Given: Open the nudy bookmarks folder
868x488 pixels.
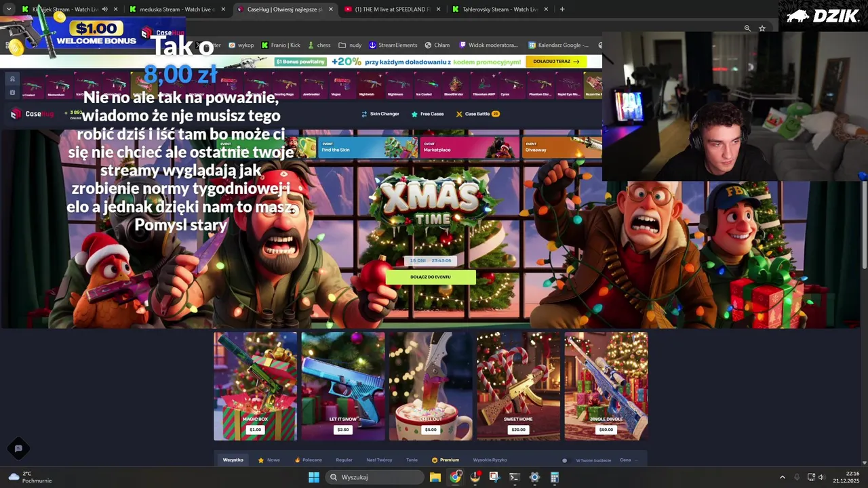Looking at the screenshot, I should click(x=350, y=45).
